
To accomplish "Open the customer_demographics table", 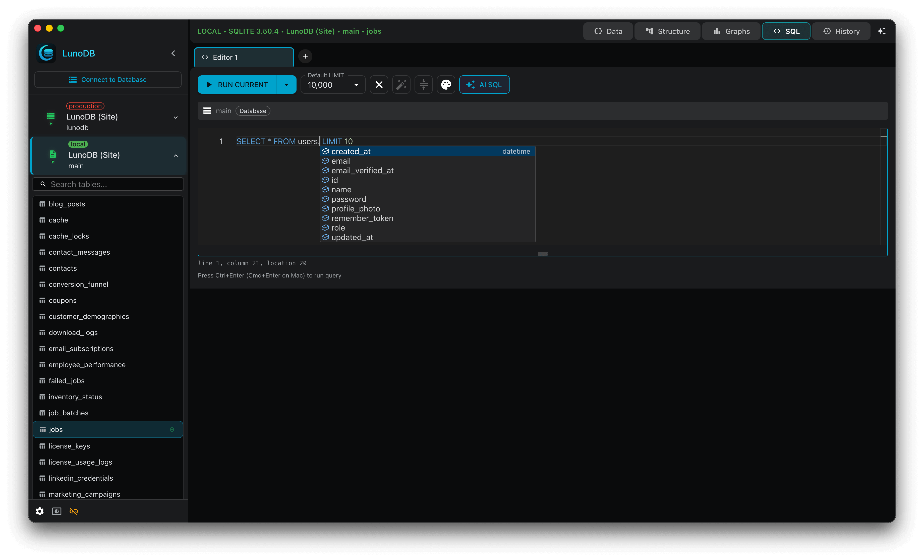I will point(108,317).
